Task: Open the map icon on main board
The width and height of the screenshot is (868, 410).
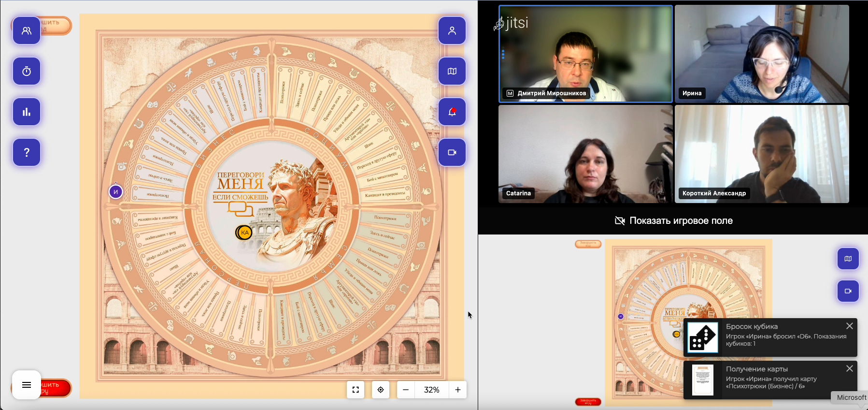Action: (452, 71)
